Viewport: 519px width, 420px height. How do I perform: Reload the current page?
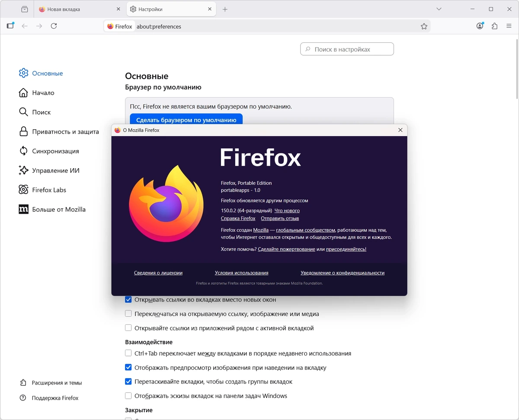[x=54, y=26]
